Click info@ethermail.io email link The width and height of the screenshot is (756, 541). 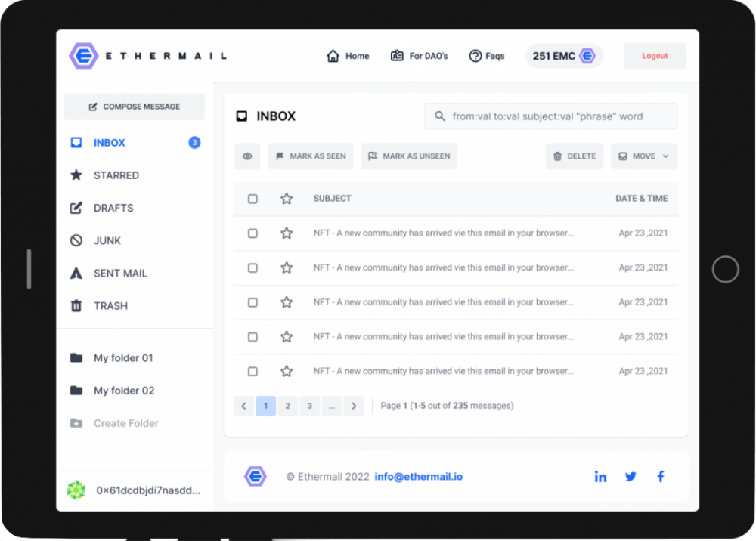(x=419, y=477)
